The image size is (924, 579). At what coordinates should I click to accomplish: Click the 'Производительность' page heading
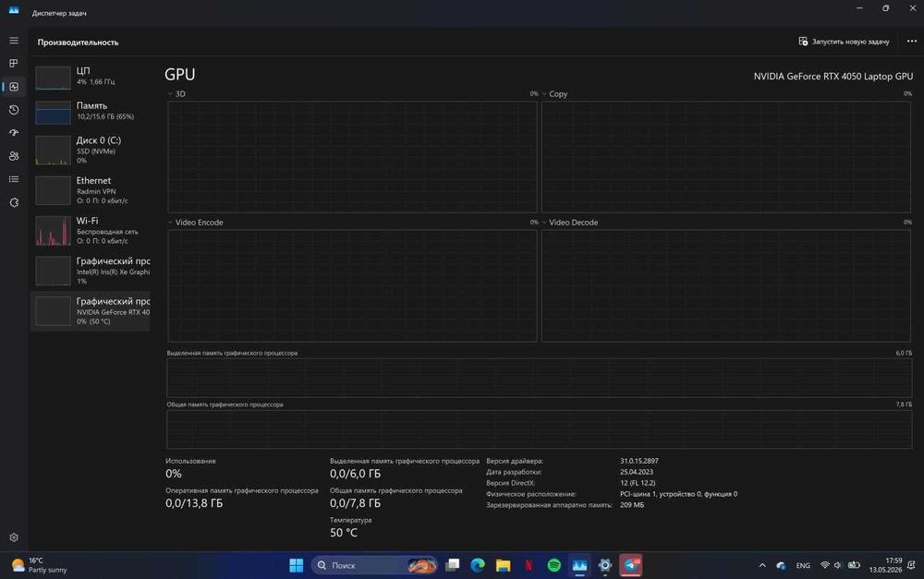[78, 42]
